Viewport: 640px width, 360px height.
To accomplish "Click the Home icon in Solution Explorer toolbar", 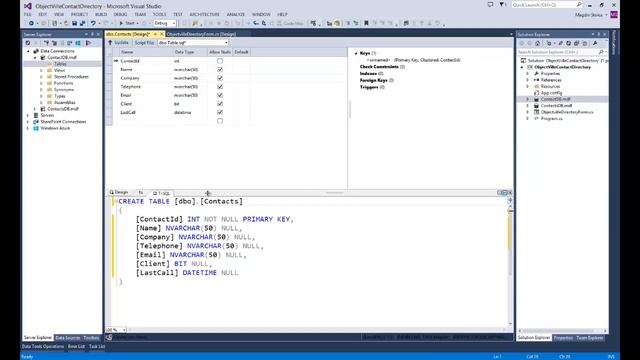I will [538, 43].
